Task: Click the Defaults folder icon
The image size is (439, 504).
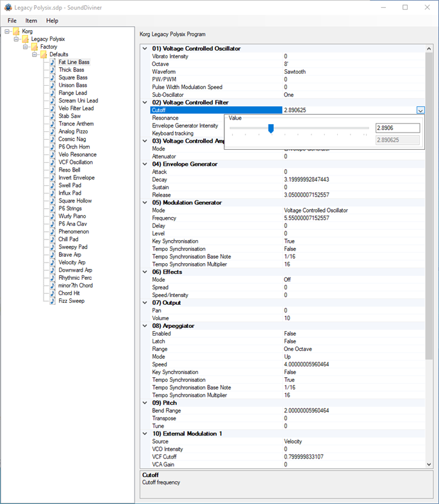Action: 44,54
